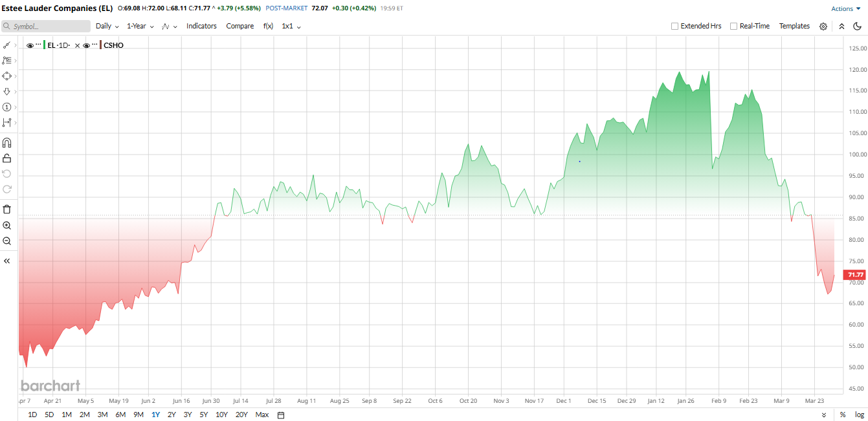Select the 3M time range

tap(102, 415)
